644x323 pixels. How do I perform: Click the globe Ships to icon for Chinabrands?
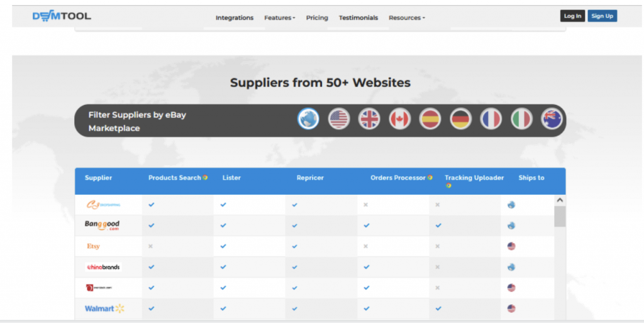[511, 267]
